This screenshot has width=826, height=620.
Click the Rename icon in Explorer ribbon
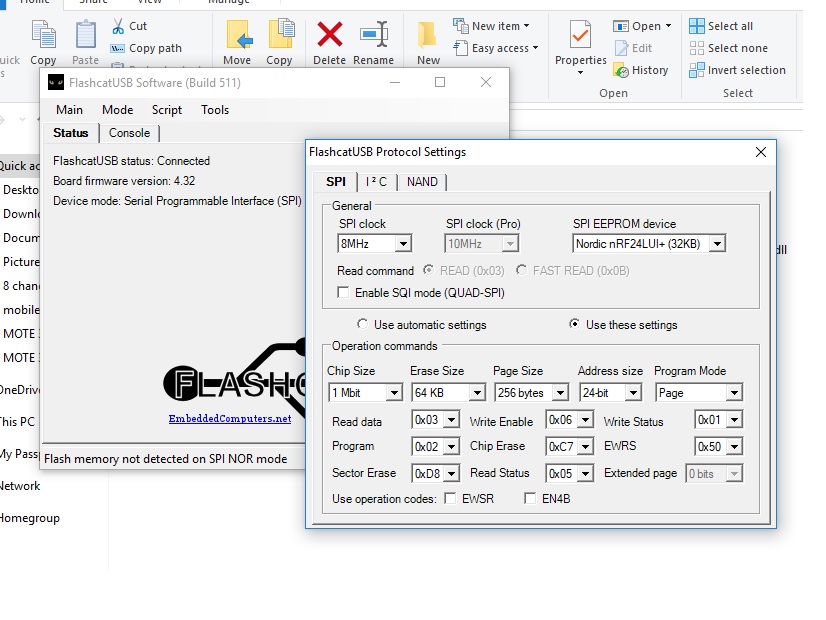pyautogui.click(x=374, y=35)
